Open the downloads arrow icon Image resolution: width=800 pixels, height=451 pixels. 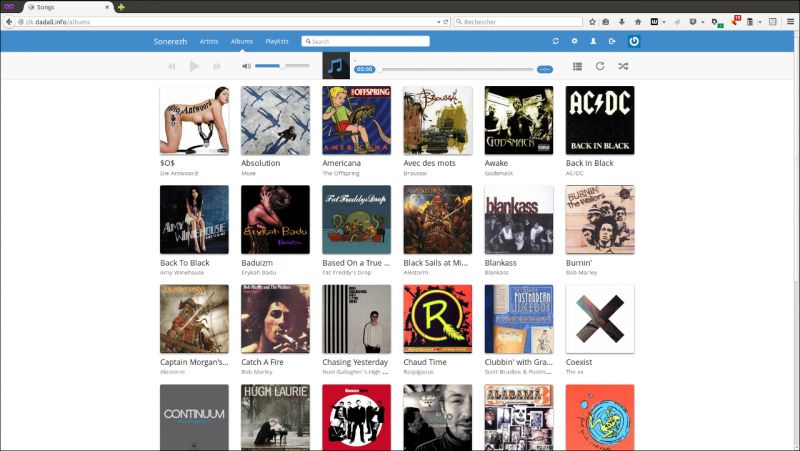click(x=621, y=22)
